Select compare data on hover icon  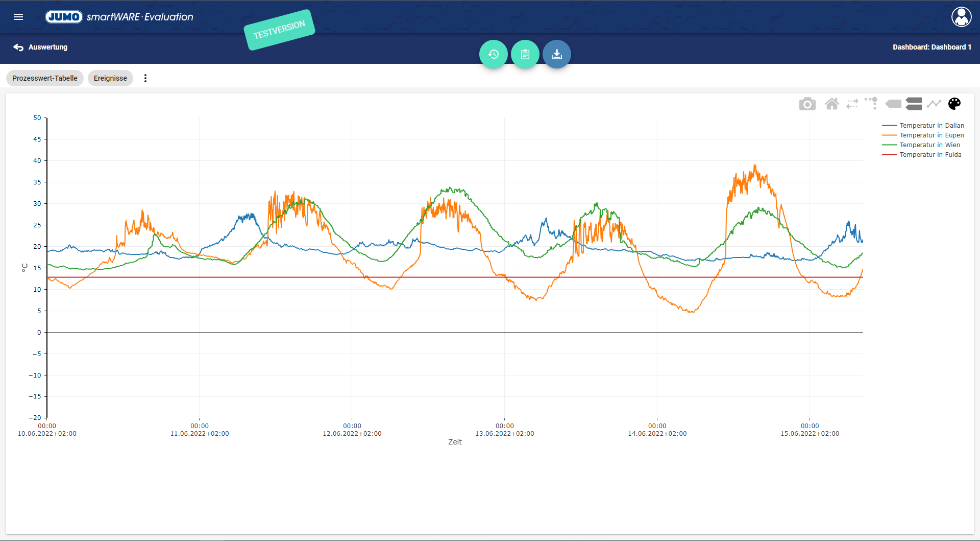coord(913,104)
